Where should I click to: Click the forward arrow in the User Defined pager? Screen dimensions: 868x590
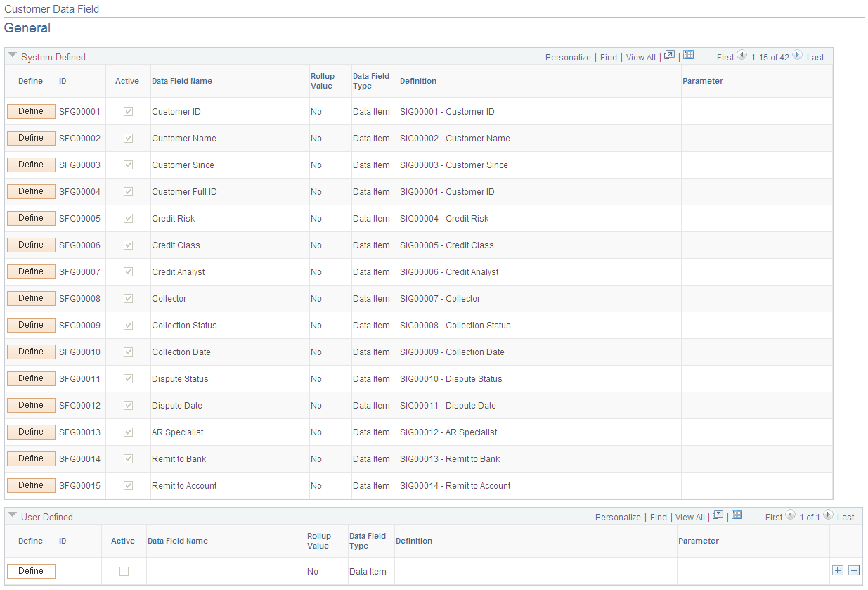pos(827,514)
